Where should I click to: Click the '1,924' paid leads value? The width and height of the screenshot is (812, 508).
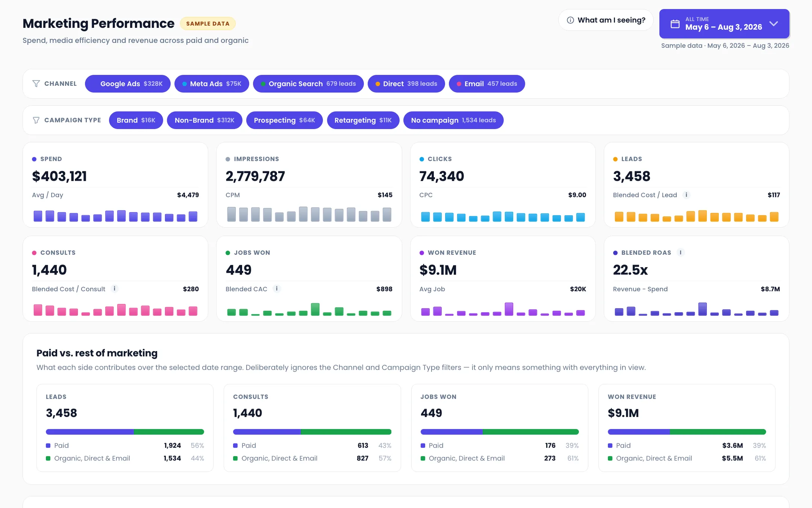coord(173,446)
